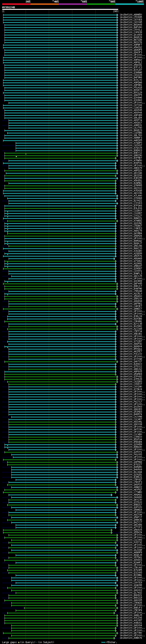Click the red 20% identity legend segment

pyautogui.click(x=16, y=4)
